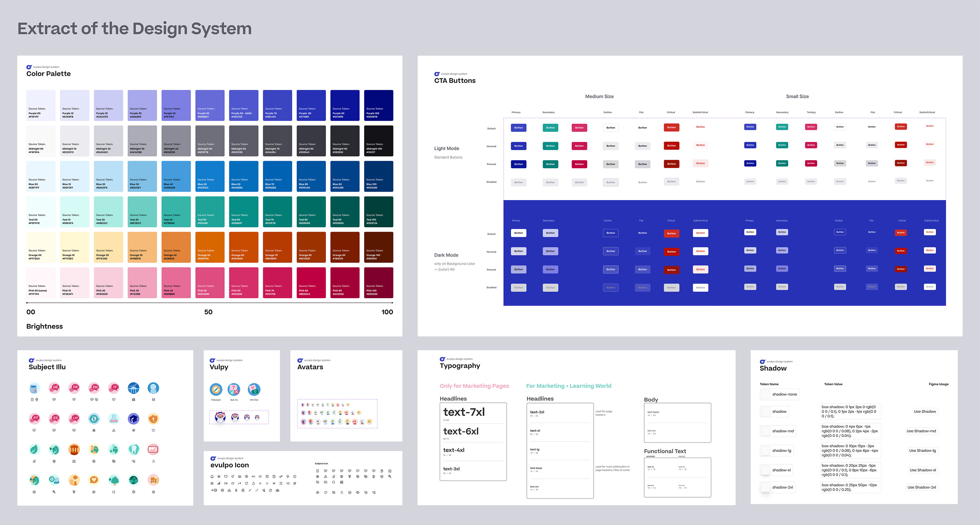The height and width of the screenshot is (525, 980).
Task: Select the orange museum columns illustration
Action: tap(74, 449)
